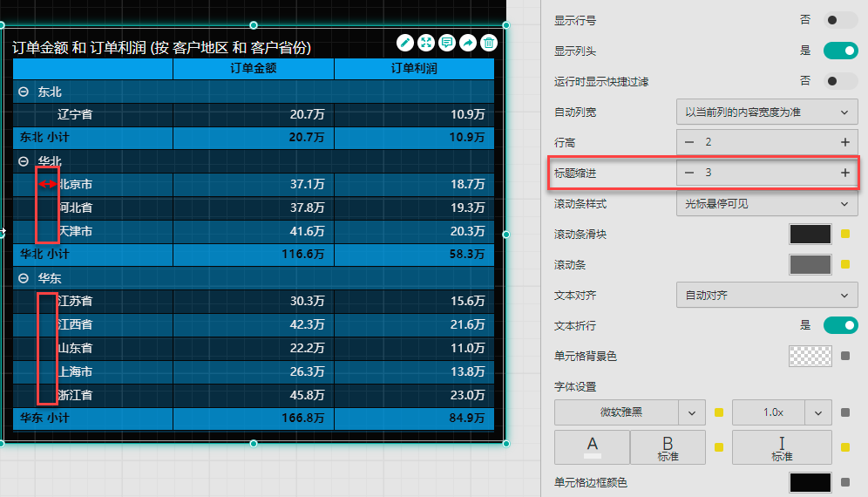The width and height of the screenshot is (868, 497).
Task: Click the I 标准 italic button
Action: 782,447
